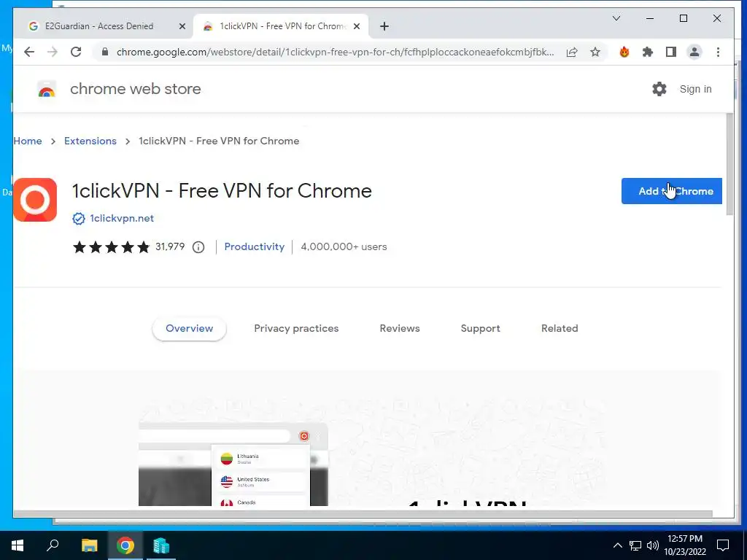The height and width of the screenshot is (560, 747).
Task: Click the page vertical scrollbar
Action: point(729,164)
